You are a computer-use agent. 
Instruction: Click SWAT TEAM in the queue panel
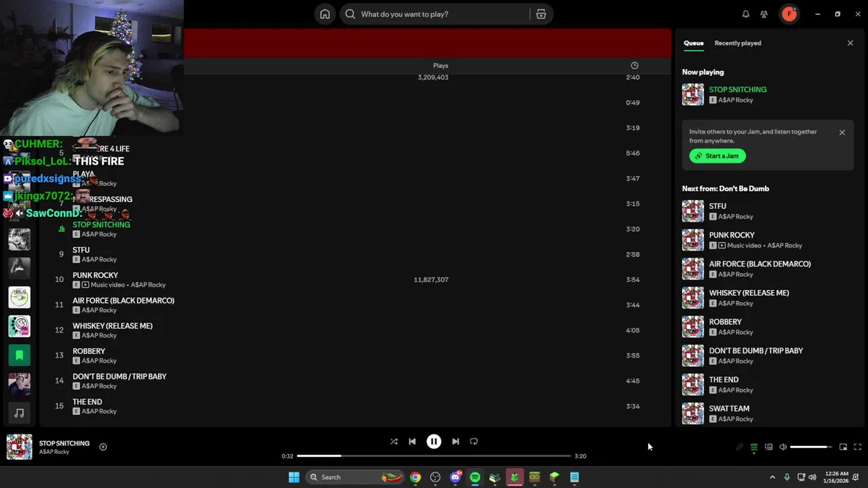[x=768, y=413]
